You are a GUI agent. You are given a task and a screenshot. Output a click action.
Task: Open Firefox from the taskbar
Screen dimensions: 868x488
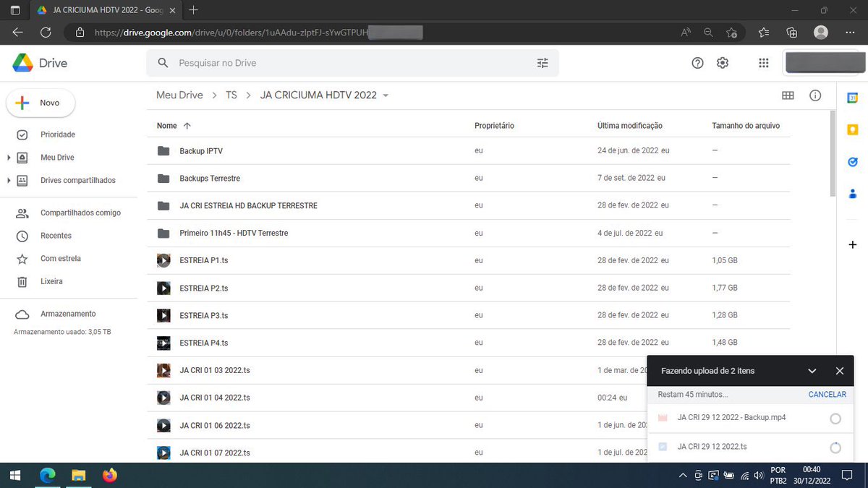point(109,476)
